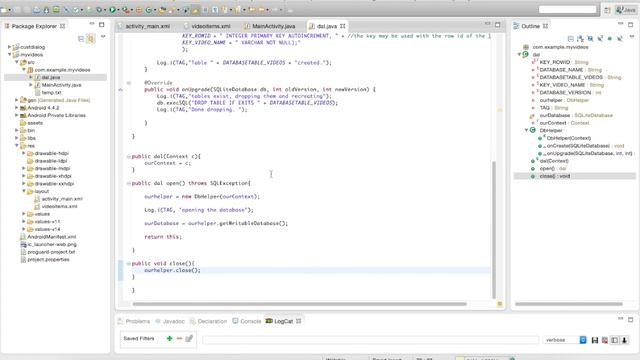Image resolution: width=640 pixels, height=360 pixels.
Task: Delete selected LogCat filter with minus icon
Action: pos(179,338)
